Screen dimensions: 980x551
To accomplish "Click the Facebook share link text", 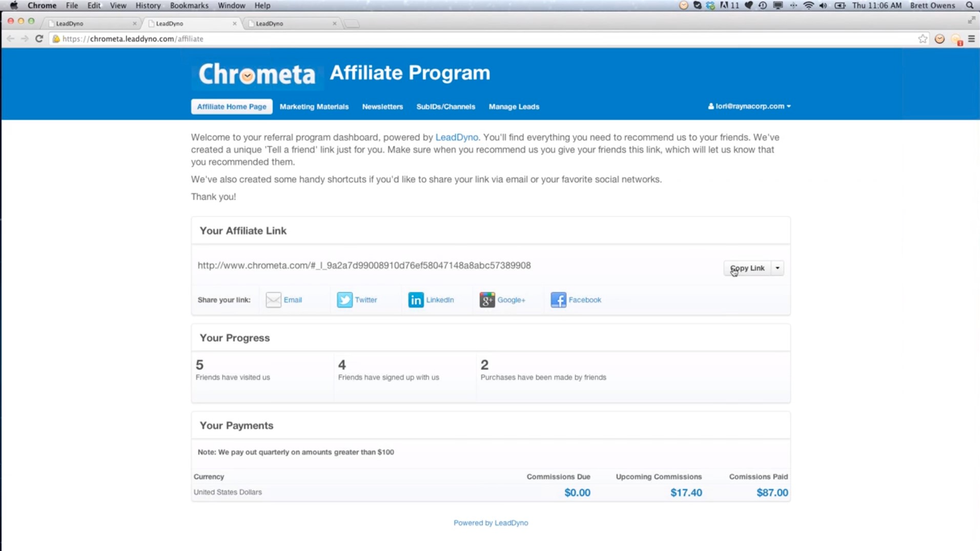I will [x=585, y=300].
